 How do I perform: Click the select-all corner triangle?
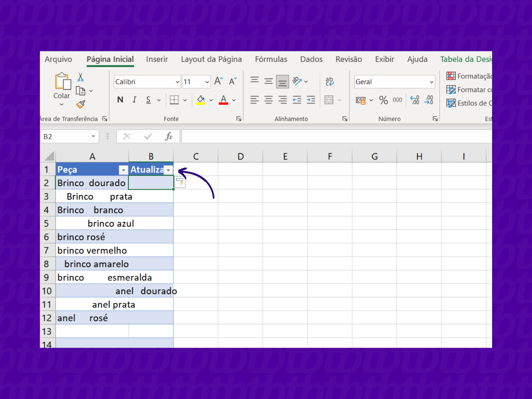point(48,156)
